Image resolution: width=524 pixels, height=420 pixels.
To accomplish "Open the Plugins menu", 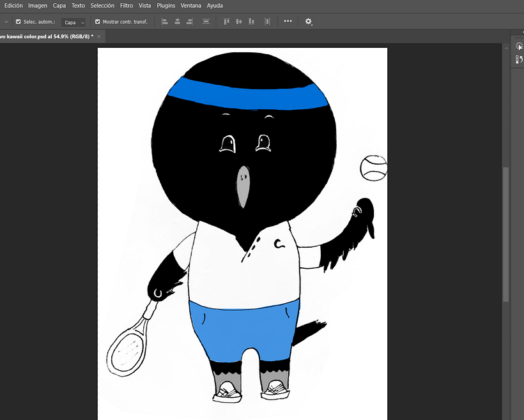I will 166,6.
